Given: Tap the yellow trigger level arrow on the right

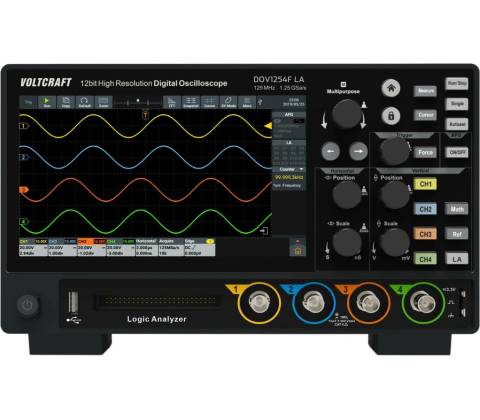Looking at the screenshot, I should pyautogui.click(x=268, y=126).
